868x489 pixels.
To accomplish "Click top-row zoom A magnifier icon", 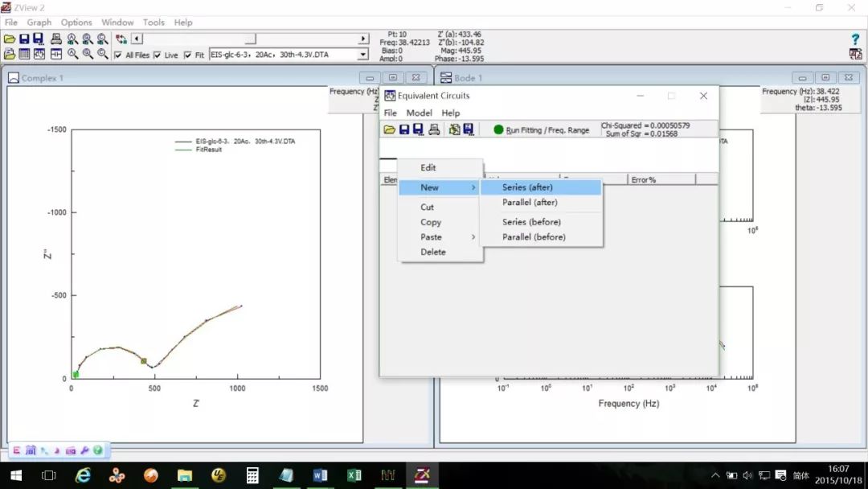I will point(72,39).
